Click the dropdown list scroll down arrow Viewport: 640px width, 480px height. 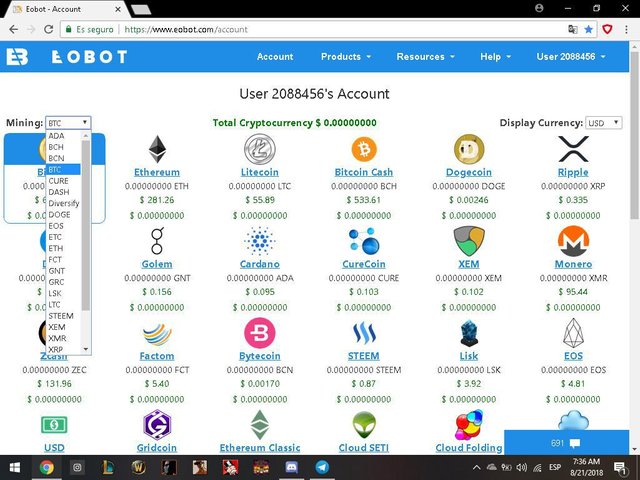click(x=86, y=349)
